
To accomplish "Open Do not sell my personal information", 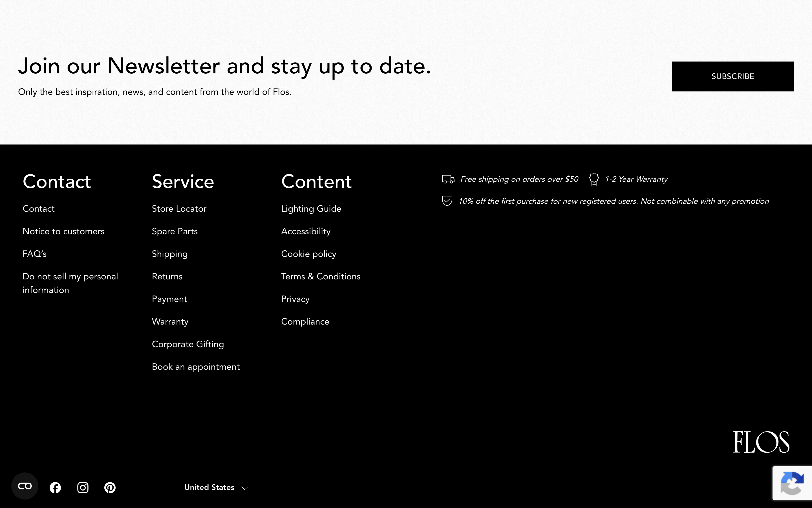I will click(70, 283).
